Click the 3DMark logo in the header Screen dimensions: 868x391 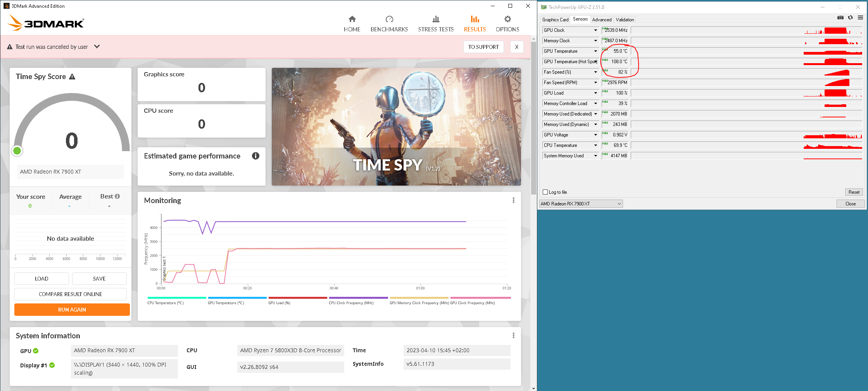click(x=46, y=22)
